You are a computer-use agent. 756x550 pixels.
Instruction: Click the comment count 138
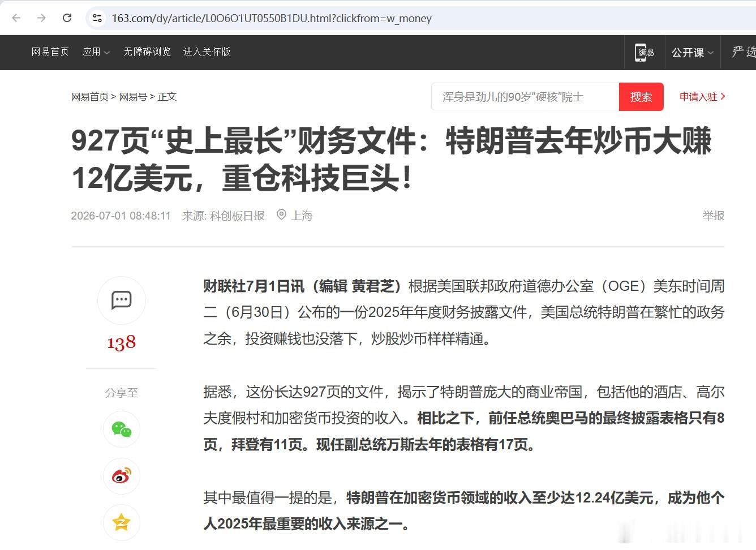coord(121,342)
